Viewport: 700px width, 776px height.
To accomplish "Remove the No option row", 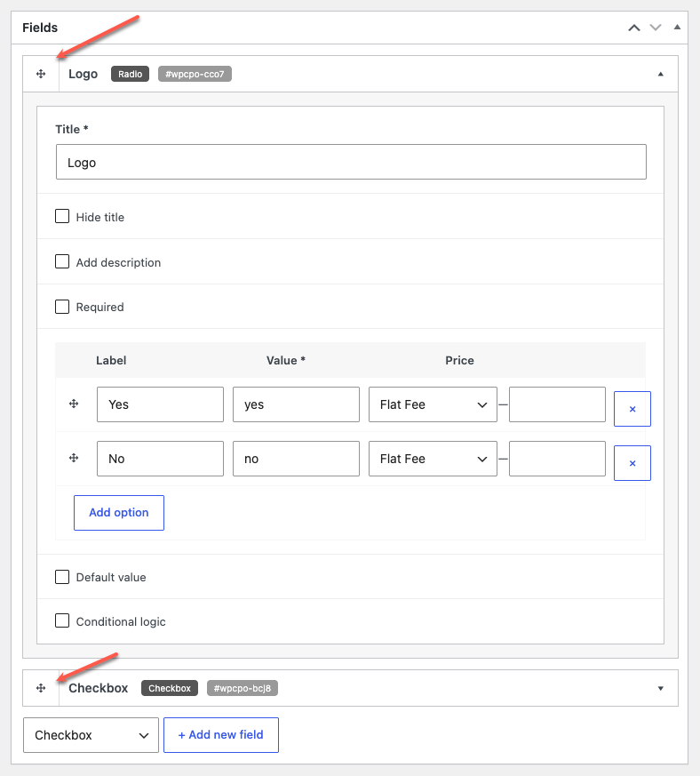I will 632,463.
